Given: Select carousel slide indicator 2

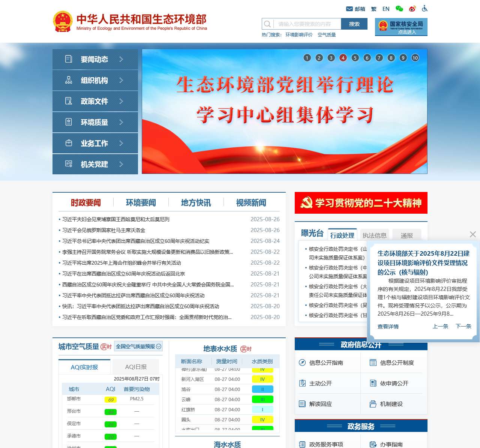Looking at the screenshot, I should tap(319, 58).
